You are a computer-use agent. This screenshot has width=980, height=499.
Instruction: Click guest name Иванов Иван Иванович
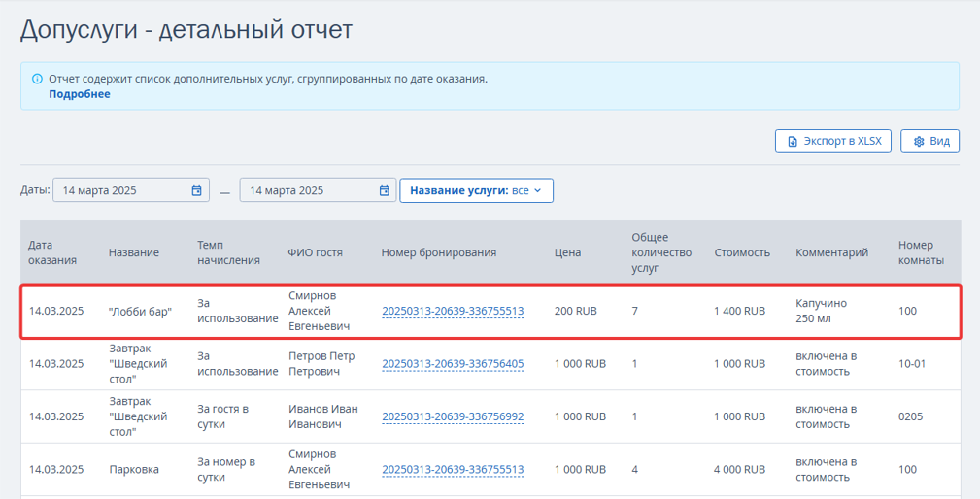click(x=323, y=416)
